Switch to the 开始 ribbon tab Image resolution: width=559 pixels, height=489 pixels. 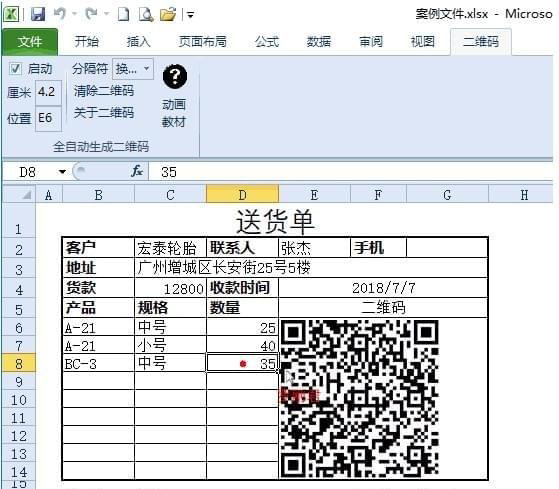86,42
